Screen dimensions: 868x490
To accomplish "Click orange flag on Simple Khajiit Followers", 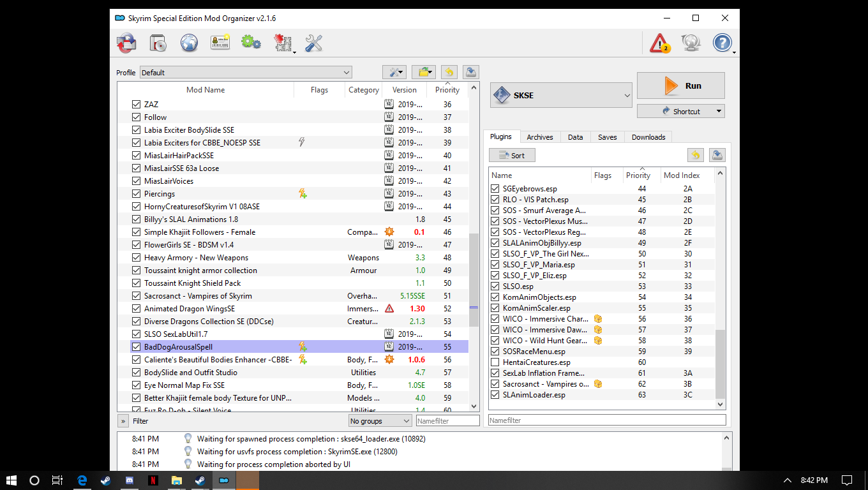I will tap(389, 232).
